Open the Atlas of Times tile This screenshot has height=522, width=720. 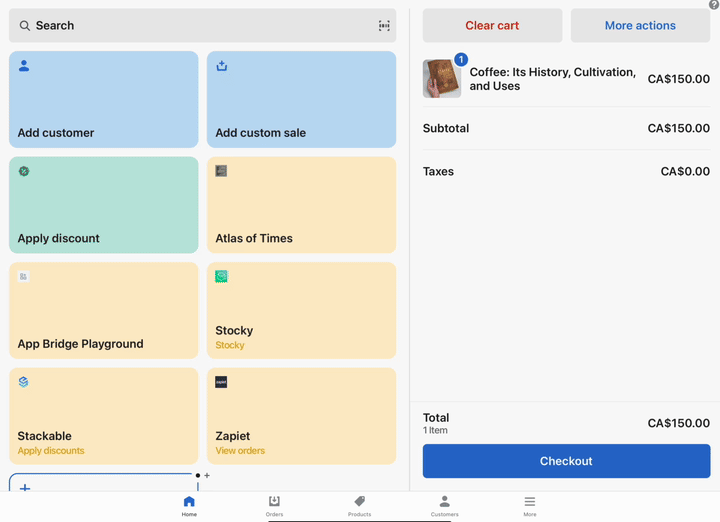(x=301, y=205)
